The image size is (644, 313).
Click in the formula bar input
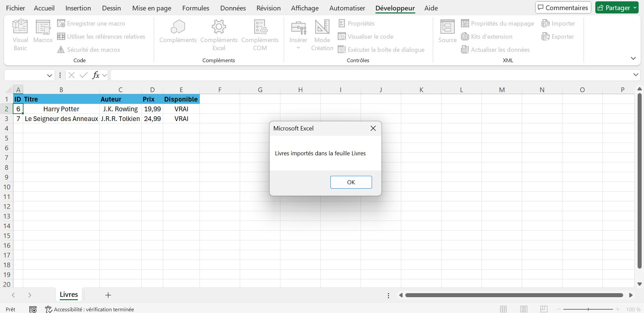(x=371, y=75)
